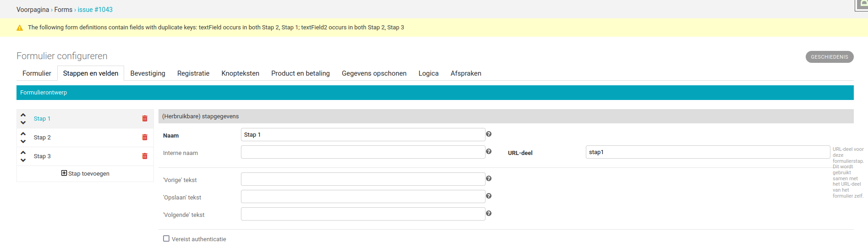
Task: Move Stap 3 up with arrow
Action: pyautogui.click(x=23, y=153)
